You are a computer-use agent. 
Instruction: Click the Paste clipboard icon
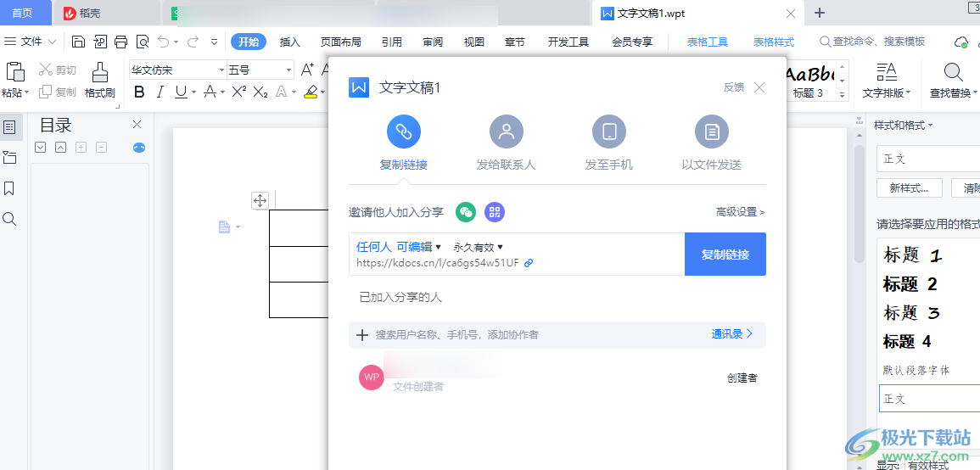tap(15, 71)
